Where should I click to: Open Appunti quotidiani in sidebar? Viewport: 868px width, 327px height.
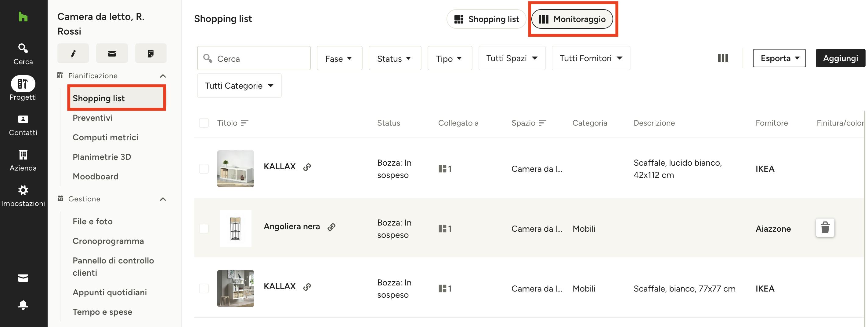click(x=110, y=292)
